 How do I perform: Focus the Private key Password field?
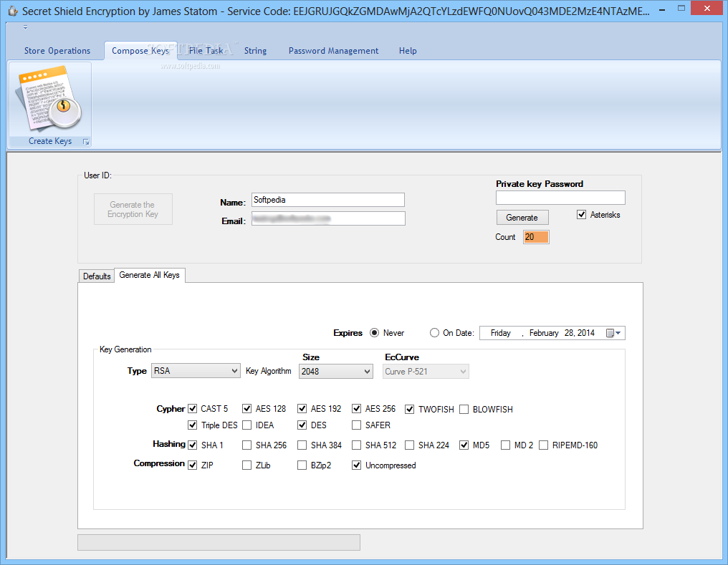560,198
